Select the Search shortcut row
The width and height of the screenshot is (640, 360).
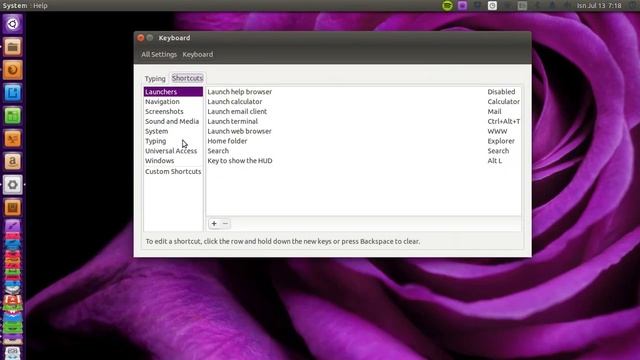[x=363, y=151]
